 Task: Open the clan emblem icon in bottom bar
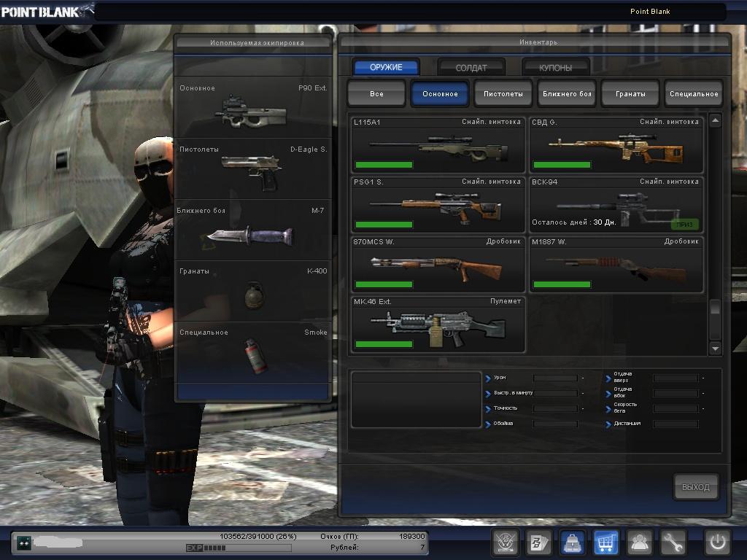pyautogui.click(x=505, y=542)
